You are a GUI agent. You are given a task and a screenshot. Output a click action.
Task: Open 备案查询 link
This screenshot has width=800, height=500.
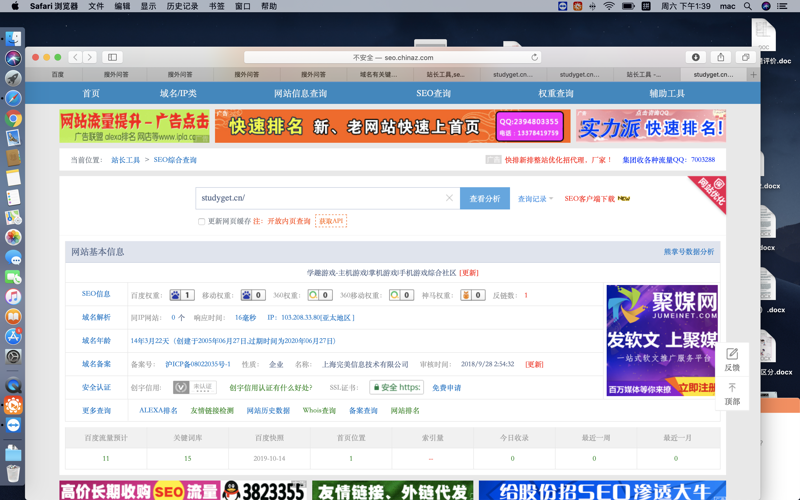pos(363,410)
